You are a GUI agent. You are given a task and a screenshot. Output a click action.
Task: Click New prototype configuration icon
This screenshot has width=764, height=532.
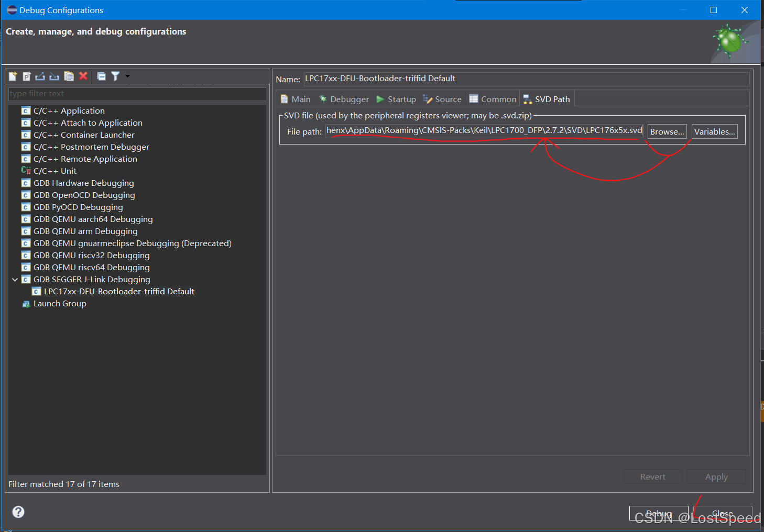27,76
